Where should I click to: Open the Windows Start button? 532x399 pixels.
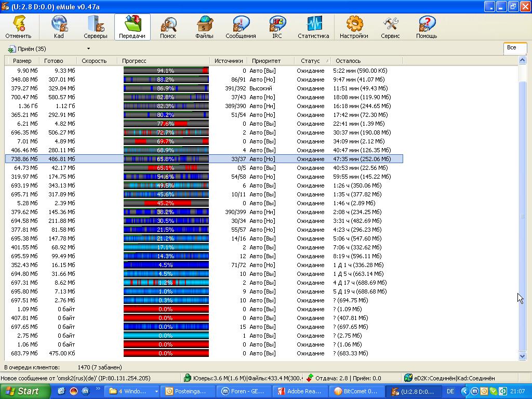(x=25, y=391)
